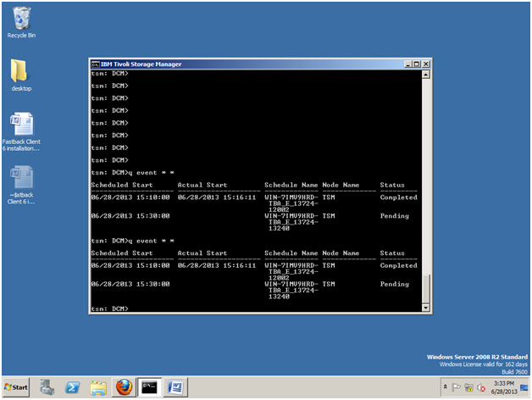Click the second 'Schedule Name' column header

point(291,253)
